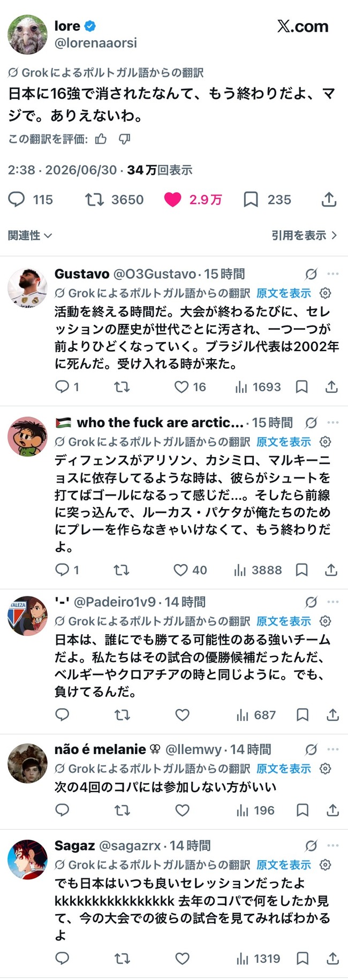Image resolution: width=348 pixels, height=980 pixels.
Task: Share lore's main post via upload icon
Action: 329,199
